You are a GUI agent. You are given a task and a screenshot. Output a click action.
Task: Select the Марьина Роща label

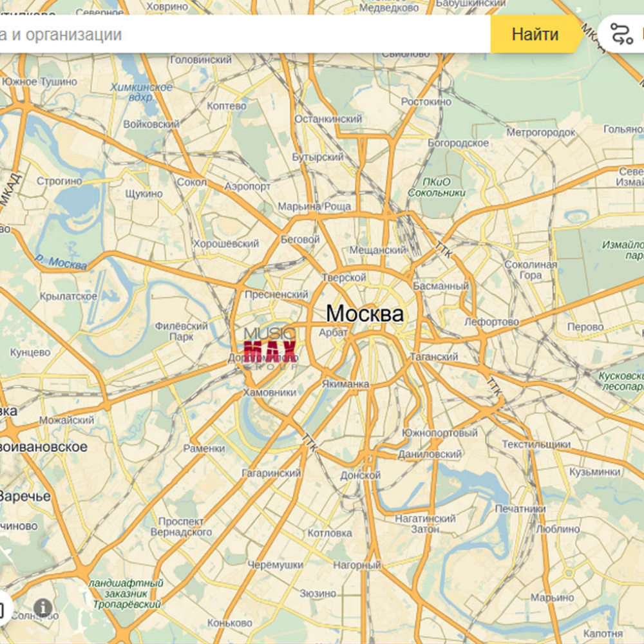pos(314,207)
